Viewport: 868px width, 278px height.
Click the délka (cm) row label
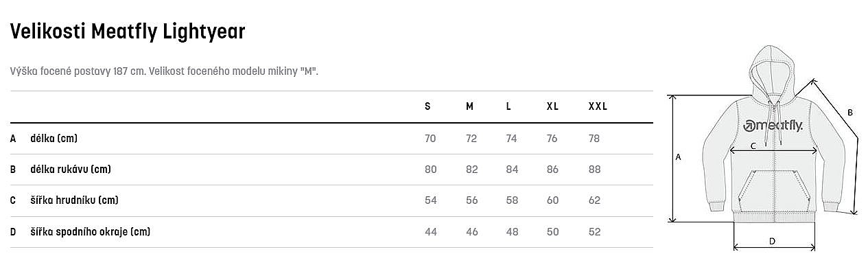coord(54,139)
